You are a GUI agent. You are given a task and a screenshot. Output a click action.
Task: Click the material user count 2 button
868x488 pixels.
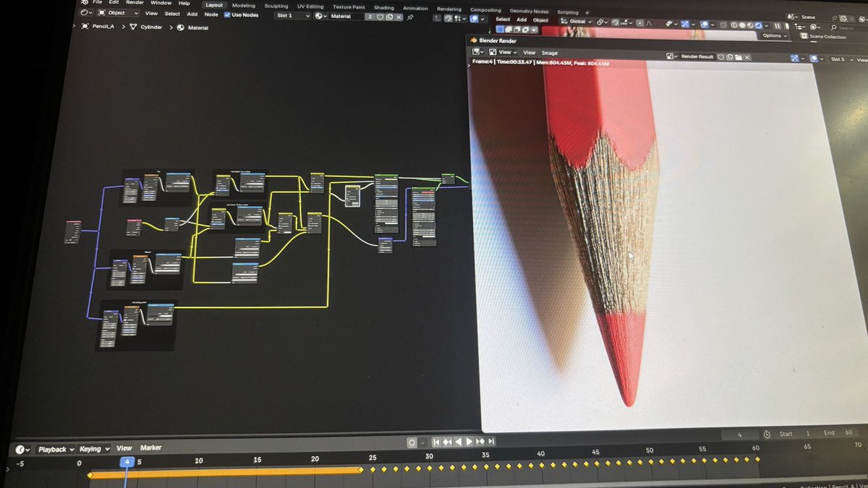tap(370, 17)
